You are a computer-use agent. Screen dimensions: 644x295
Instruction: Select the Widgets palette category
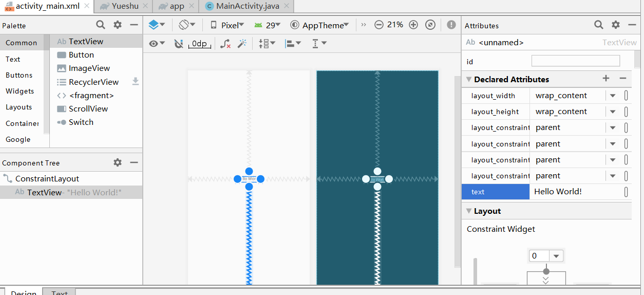[22, 91]
